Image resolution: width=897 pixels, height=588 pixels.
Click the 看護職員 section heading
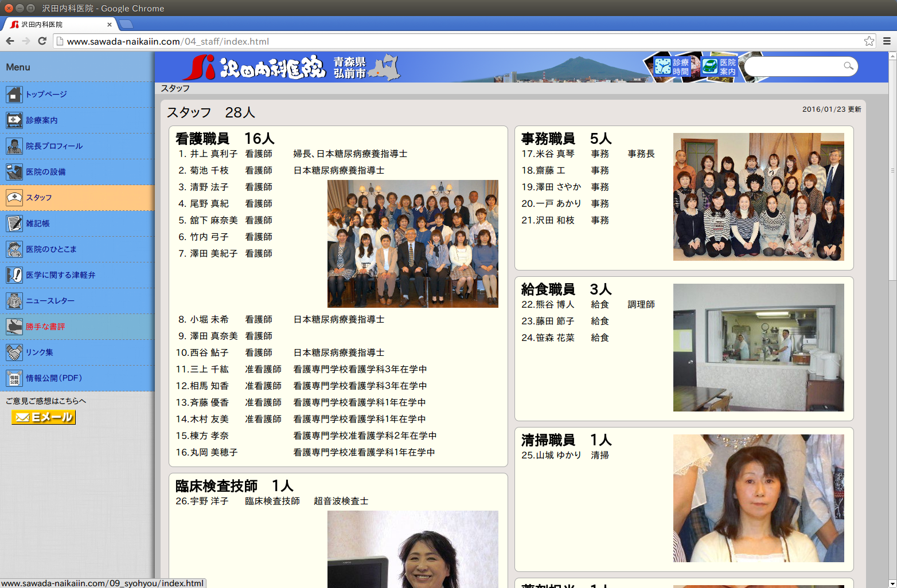(x=225, y=139)
